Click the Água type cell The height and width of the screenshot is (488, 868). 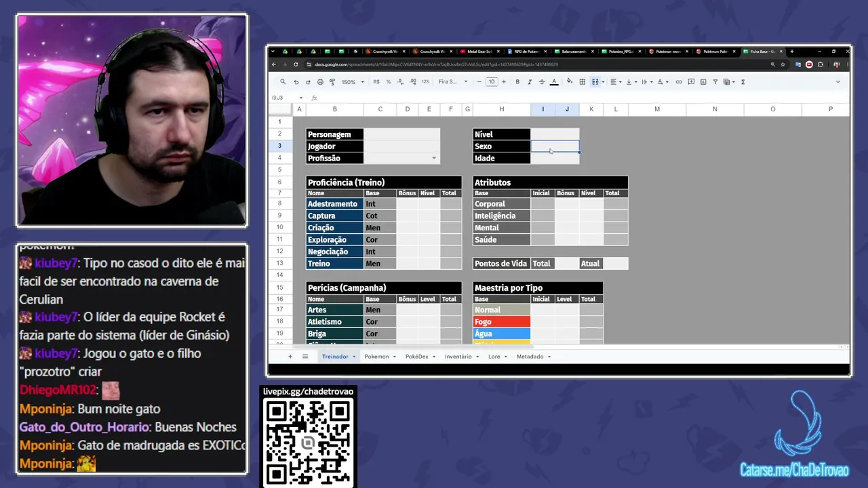click(502, 334)
